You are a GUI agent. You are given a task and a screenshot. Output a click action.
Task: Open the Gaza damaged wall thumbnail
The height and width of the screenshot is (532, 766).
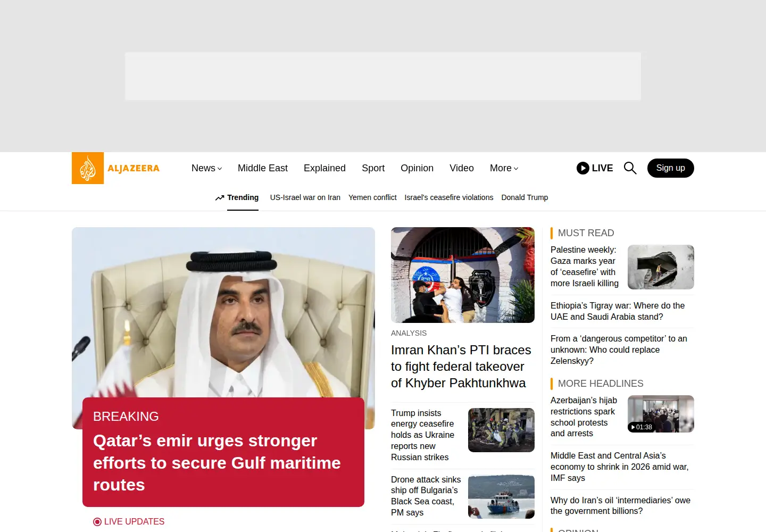pyautogui.click(x=661, y=267)
